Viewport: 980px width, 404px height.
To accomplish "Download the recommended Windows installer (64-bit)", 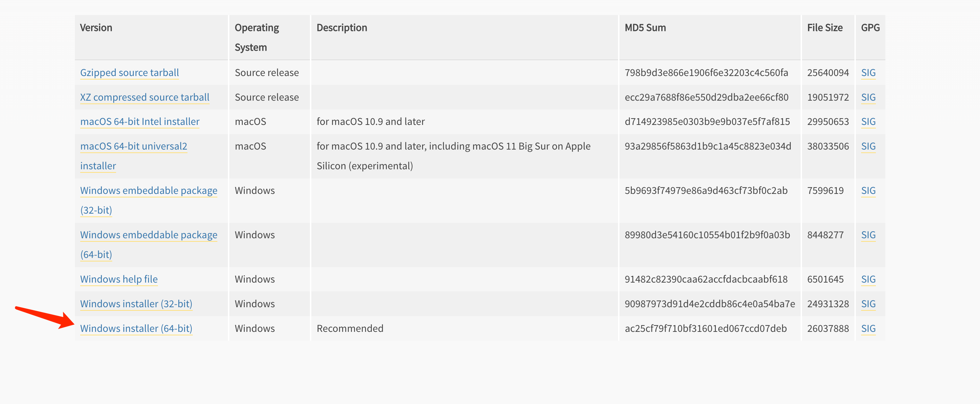I will 136,328.
